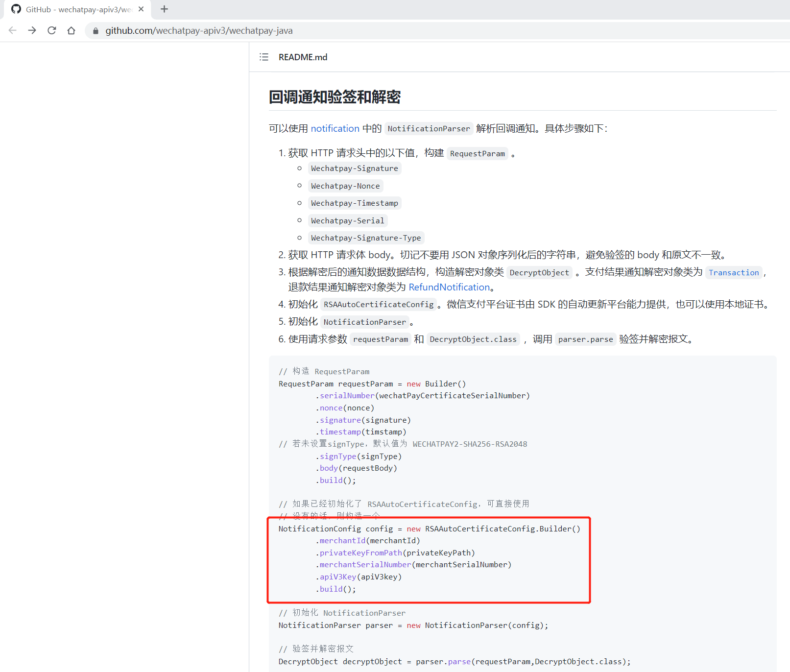Viewport: 790px width, 672px height.
Task: Click the .body(requestBody) code line
Action: click(x=356, y=468)
